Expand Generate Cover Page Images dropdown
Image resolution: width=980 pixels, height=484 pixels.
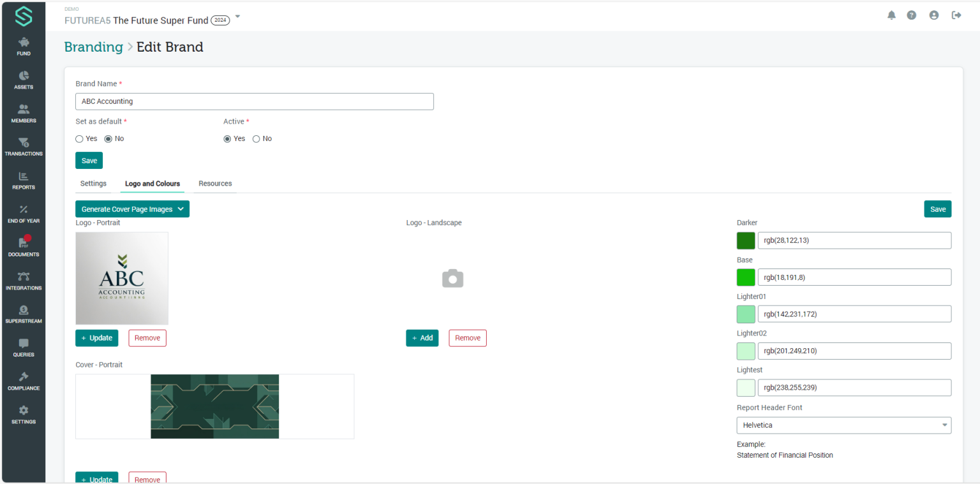[132, 209]
